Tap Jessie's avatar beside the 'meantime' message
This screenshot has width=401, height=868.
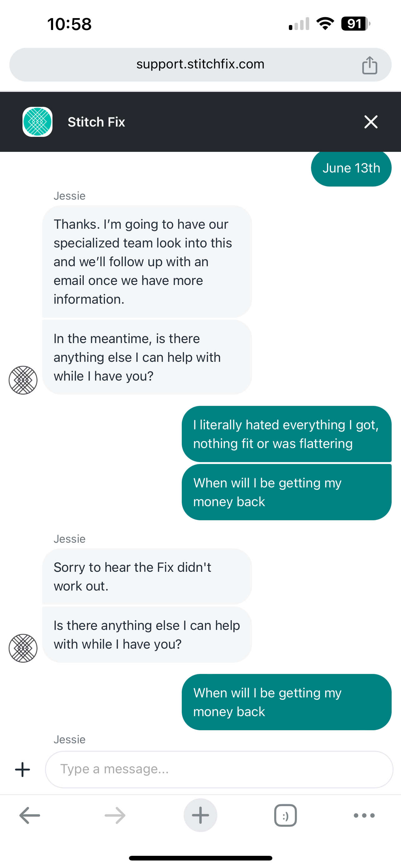(23, 380)
